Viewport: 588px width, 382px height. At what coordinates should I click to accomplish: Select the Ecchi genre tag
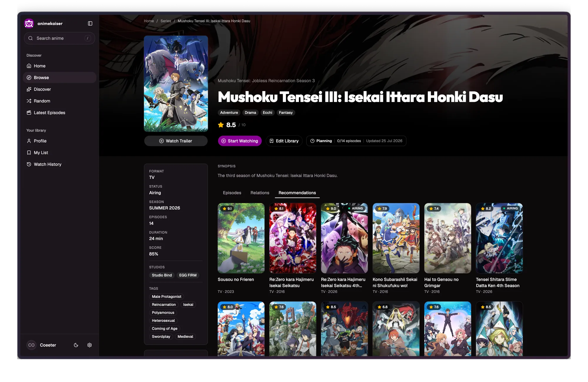(x=268, y=113)
